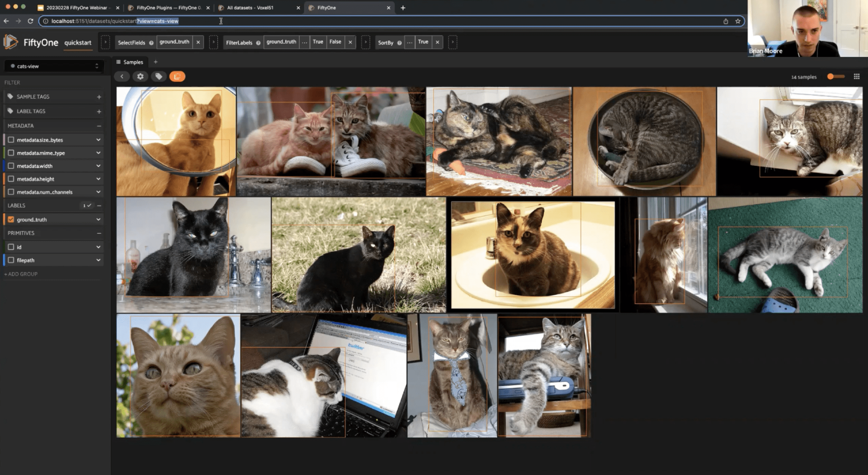Click the back arrow above the grid
Image resolution: width=868 pixels, height=475 pixels.
click(122, 76)
